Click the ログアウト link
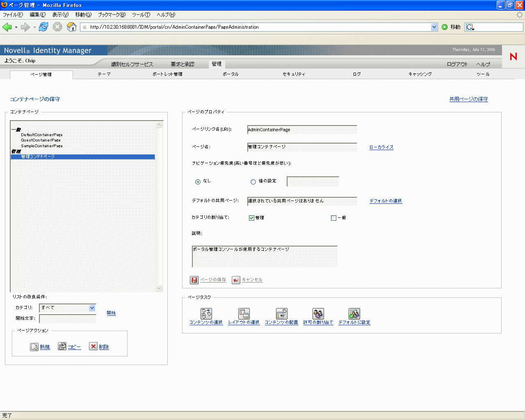 click(457, 64)
